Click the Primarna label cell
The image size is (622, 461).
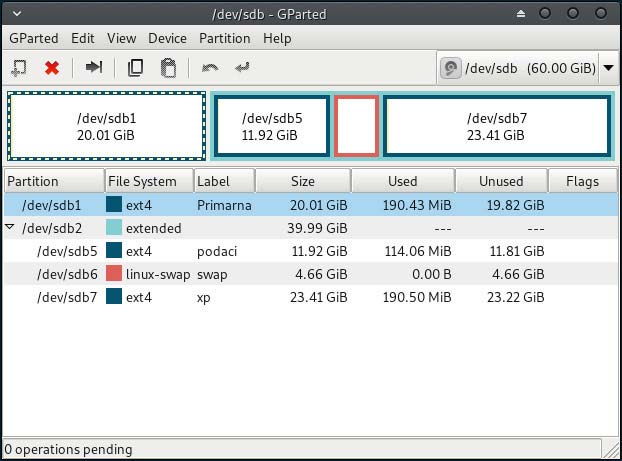tap(224, 205)
